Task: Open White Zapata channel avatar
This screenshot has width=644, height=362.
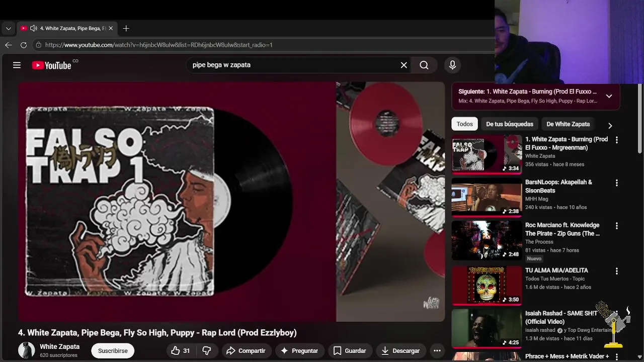Action: tap(27, 350)
